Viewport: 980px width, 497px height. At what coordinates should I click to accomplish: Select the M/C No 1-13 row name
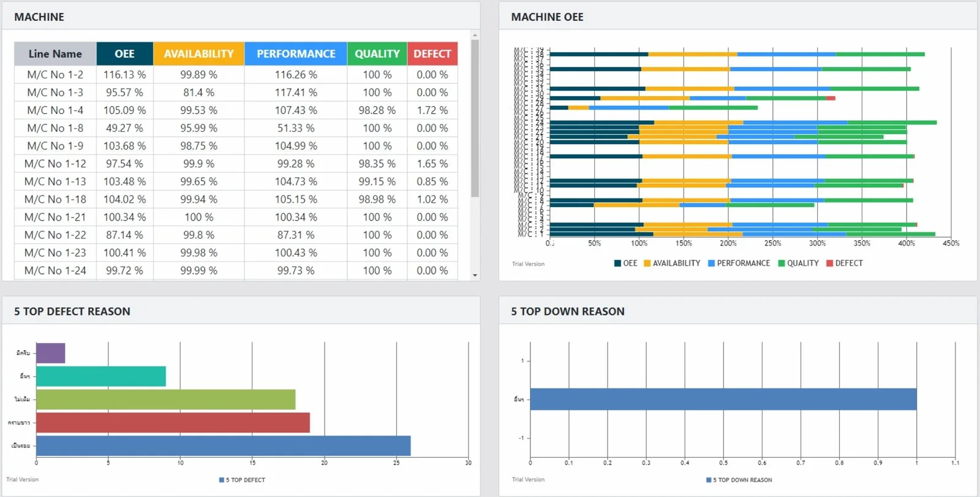55,181
